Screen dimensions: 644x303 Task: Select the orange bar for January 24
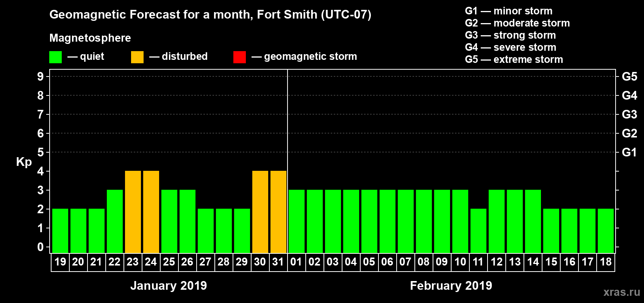(x=151, y=212)
